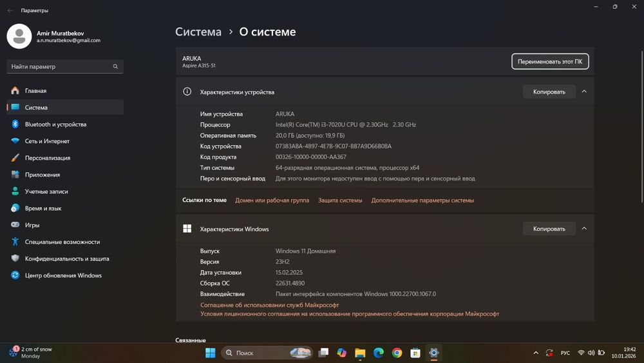This screenshot has height=363, width=644.
Task: Open Приложения settings section
Action: coord(65,175)
